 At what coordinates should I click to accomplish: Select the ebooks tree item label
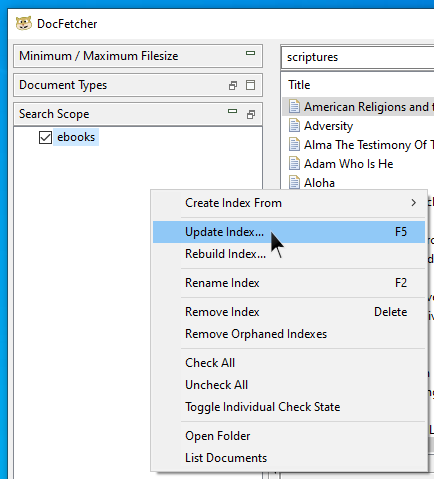point(76,137)
